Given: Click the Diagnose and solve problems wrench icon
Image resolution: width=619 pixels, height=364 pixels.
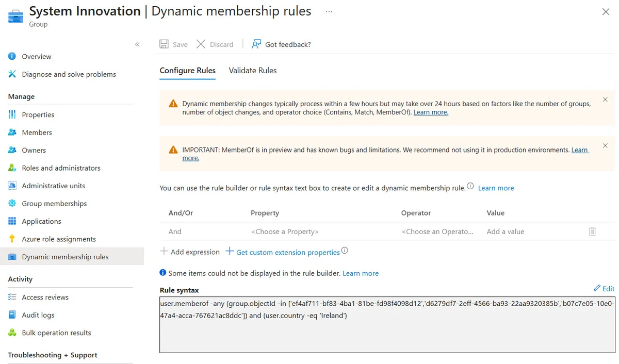Looking at the screenshot, I should [x=12, y=74].
